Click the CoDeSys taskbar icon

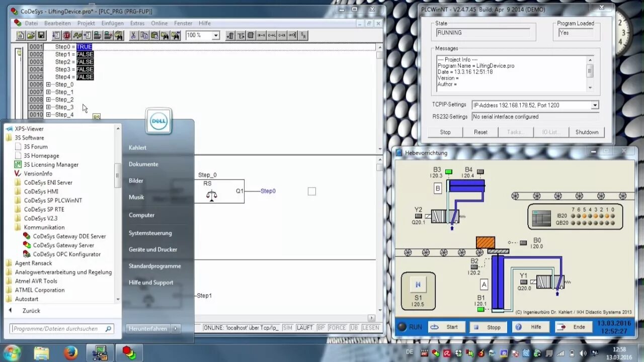[129, 353]
